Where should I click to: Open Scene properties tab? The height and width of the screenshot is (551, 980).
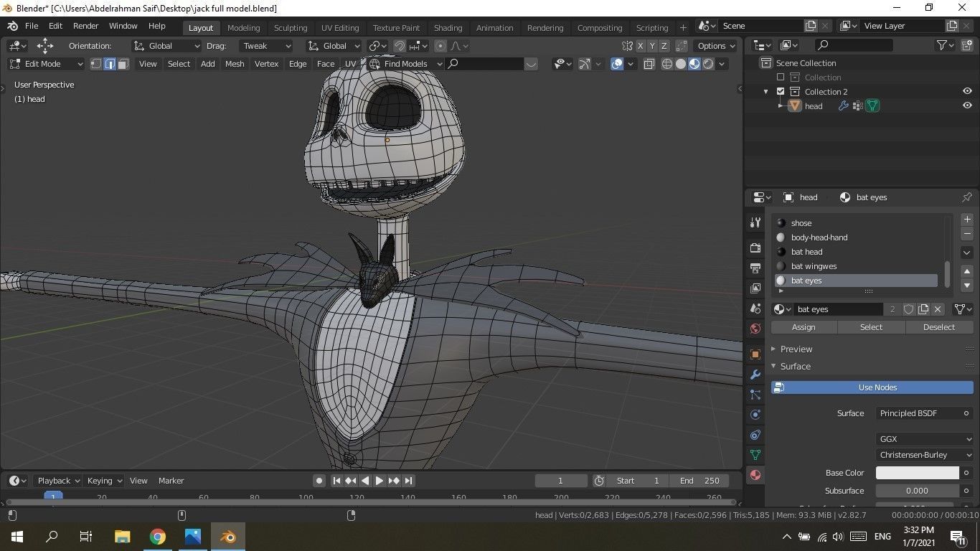coord(755,309)
